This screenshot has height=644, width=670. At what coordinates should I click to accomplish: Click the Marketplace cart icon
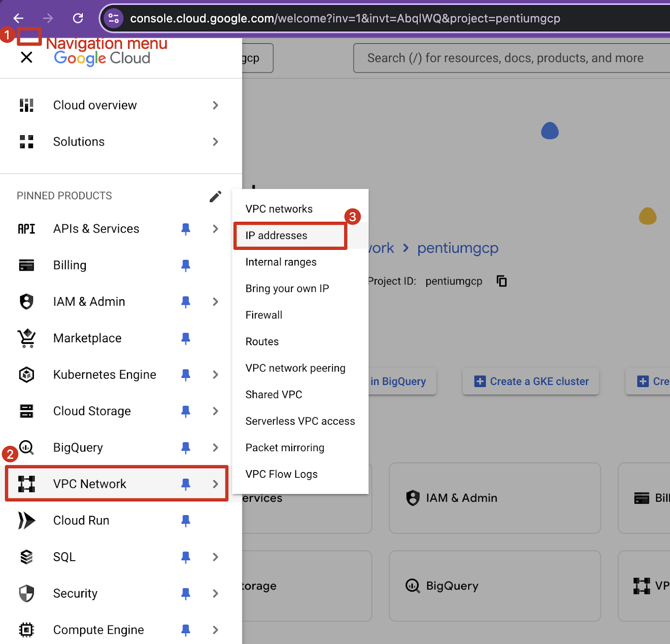pos(26,338)
